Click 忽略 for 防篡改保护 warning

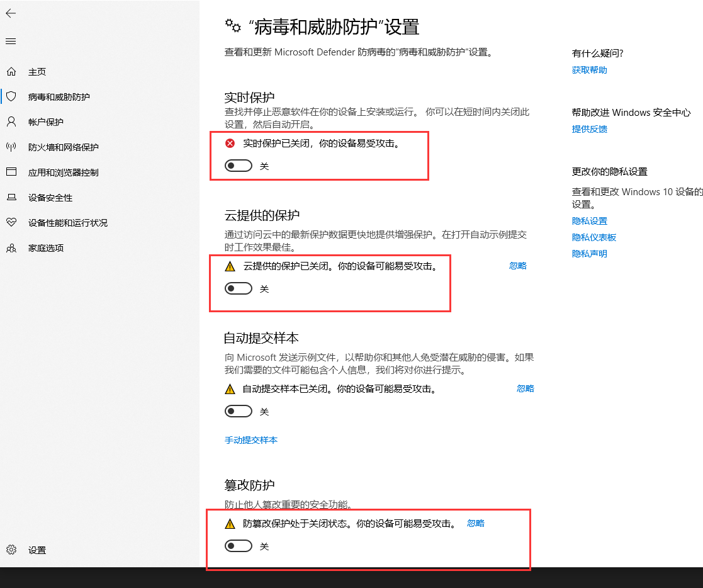[x=476, y=523]
